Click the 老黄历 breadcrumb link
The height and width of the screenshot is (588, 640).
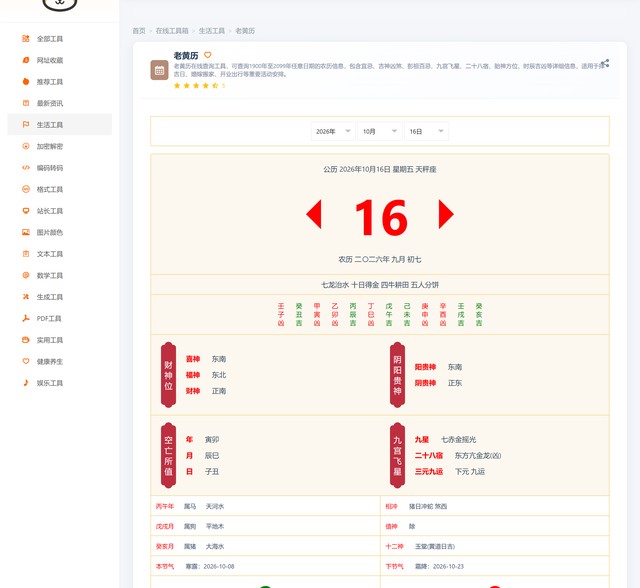click(245, 31)
